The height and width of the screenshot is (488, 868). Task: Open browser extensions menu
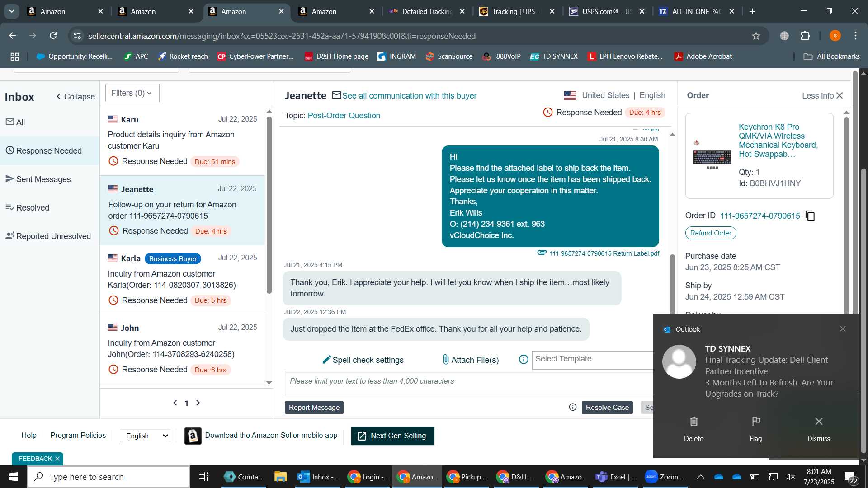point(805,36)
